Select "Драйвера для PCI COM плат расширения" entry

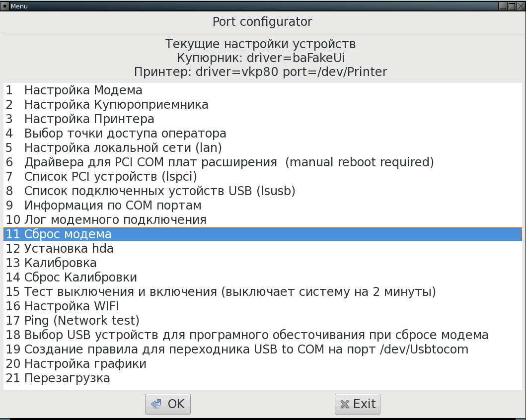click(x=150, y=162)
